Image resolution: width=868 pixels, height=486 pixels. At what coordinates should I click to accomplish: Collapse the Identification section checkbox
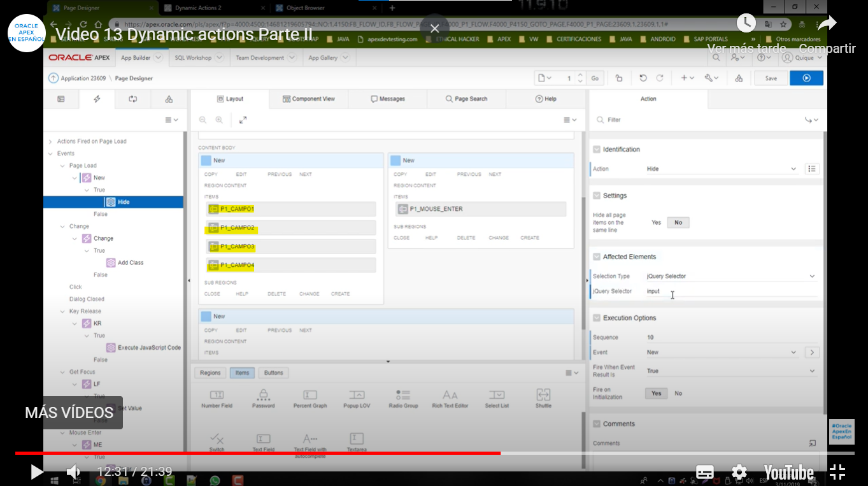597,150
